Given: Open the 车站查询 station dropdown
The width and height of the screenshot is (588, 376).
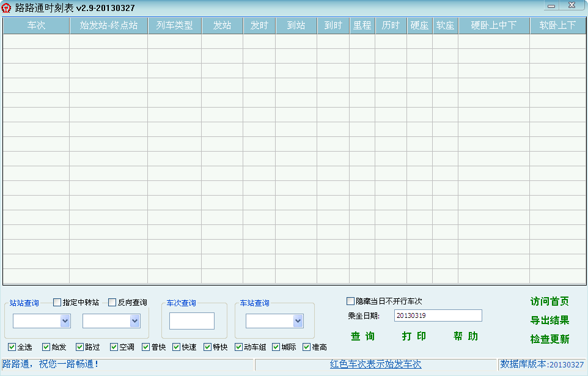Looking at the screenshot, I should [298, 321].
